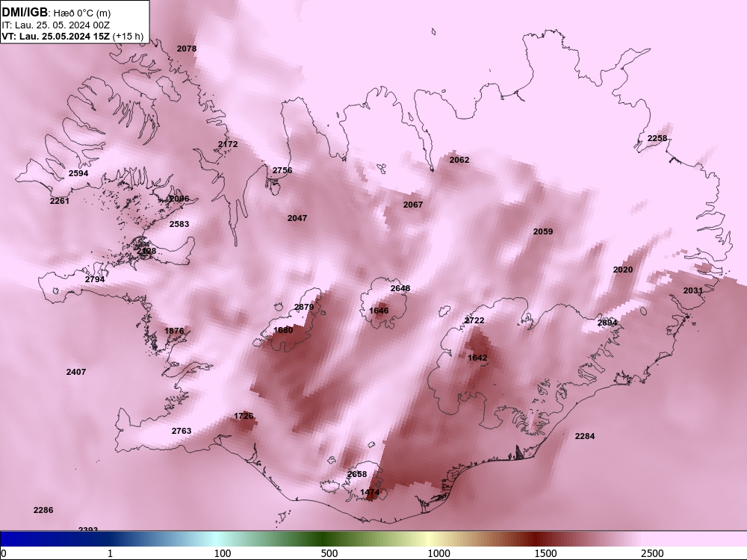Click the 1642 value on Vatnajökull
Image resolution: width=747 pixels, height=560 pixels.
[477, 358]
